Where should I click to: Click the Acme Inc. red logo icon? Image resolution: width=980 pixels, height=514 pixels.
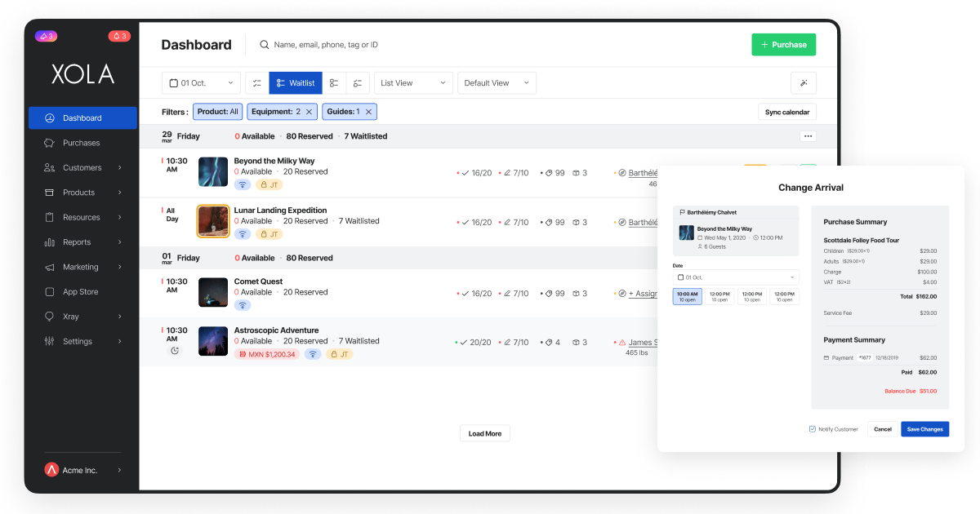[x=51, y=470]
